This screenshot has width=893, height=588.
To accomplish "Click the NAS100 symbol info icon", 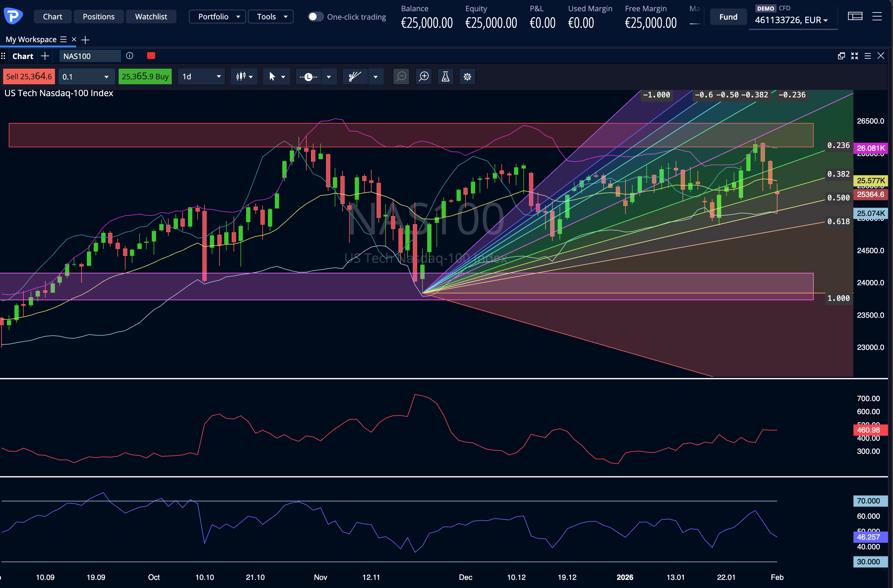I will (x=130, y=56).
